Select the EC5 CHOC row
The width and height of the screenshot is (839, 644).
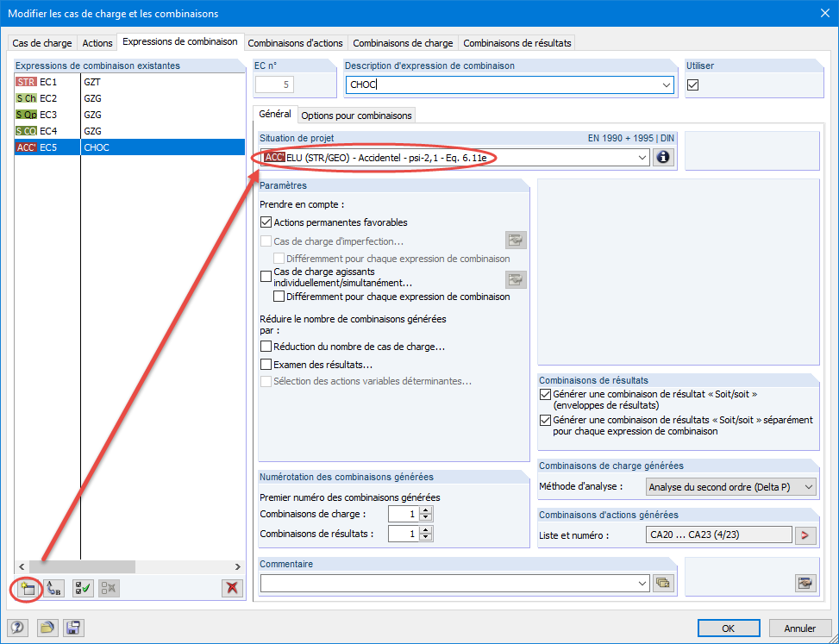click(129, 147)
